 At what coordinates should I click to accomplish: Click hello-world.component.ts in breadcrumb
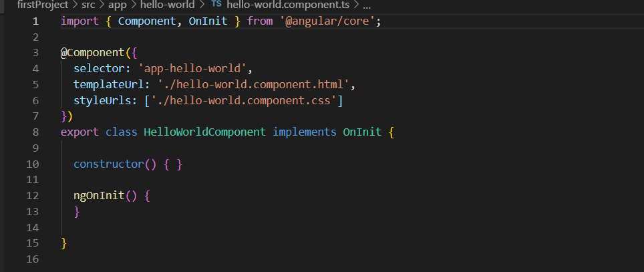pyautogui.click(x=287, y=5)
